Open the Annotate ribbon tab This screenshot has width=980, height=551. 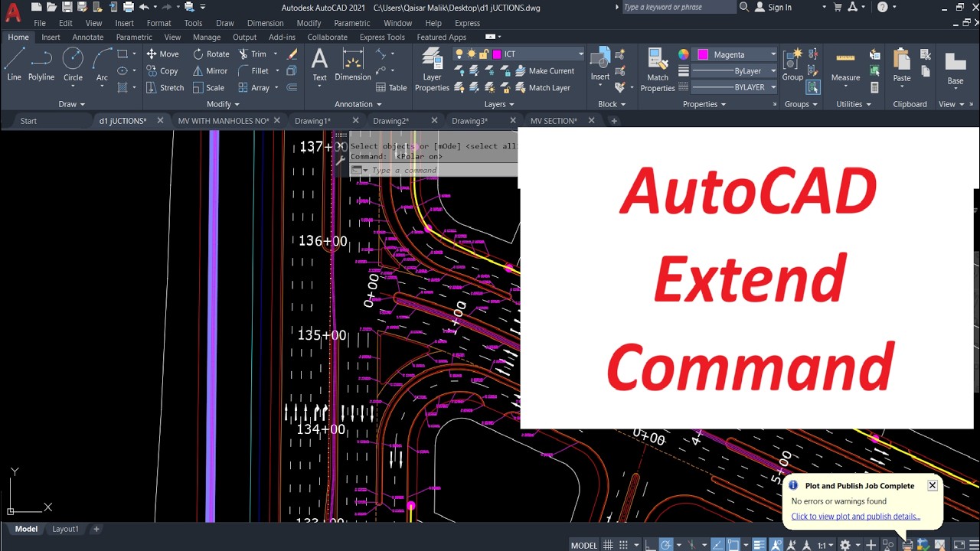pyautogui.click(x=87, y=37)
